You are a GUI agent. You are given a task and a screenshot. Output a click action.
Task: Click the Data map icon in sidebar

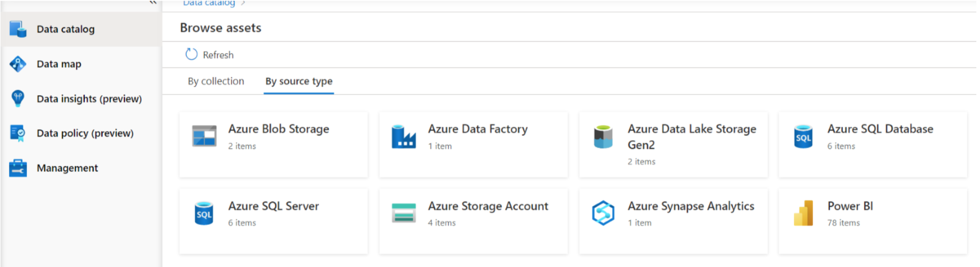pyautogui.click(x=18, y=64)
